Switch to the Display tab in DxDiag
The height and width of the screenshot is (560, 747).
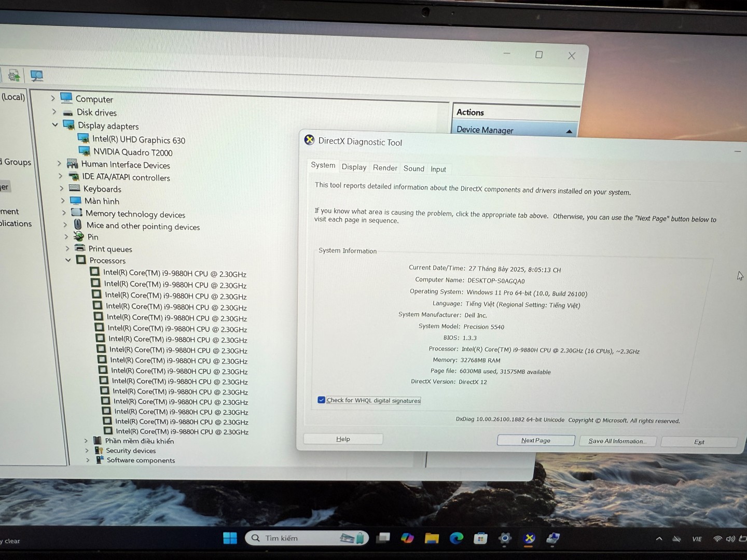coord(354,167)
